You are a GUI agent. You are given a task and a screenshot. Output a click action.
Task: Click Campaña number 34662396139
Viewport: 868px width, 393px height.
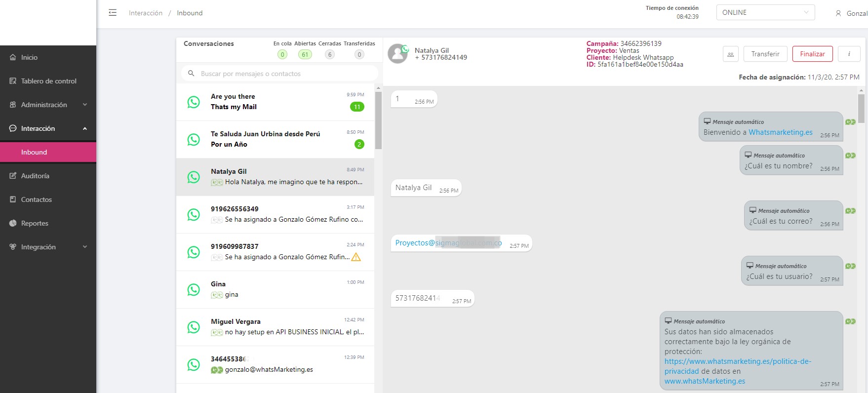641,43
